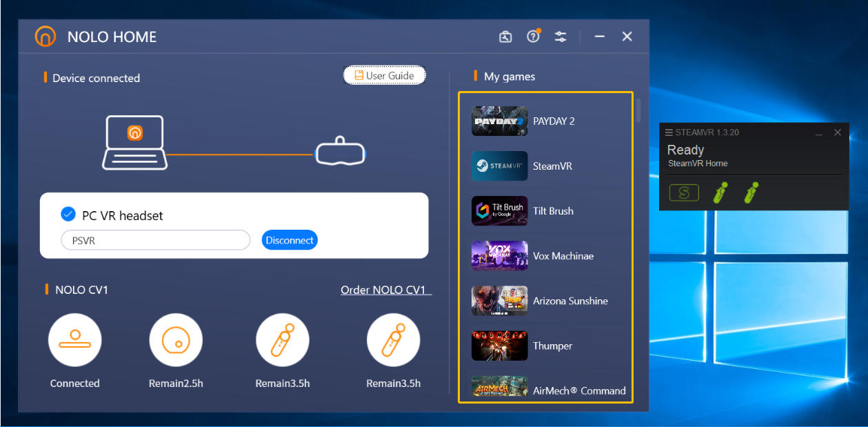
Task: Select the Vox Machinae title text
Action: coord(563,256)
